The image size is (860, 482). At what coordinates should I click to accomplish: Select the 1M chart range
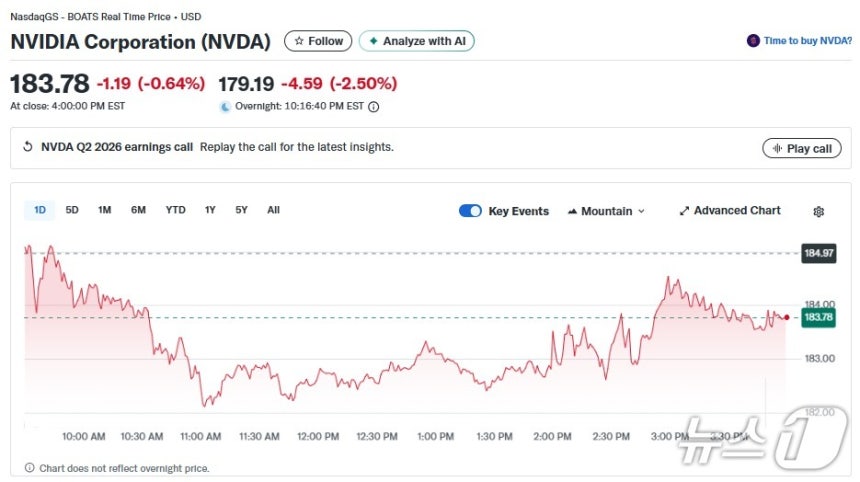pos(104,210)
